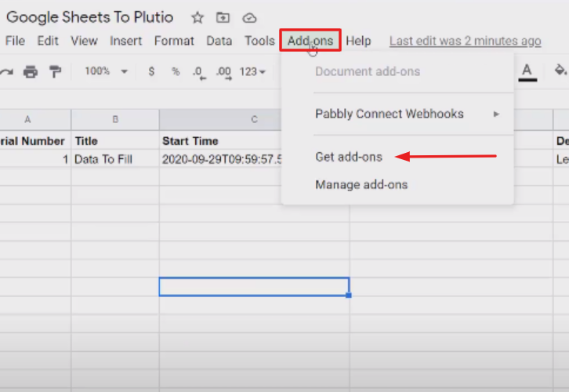The width and height of the screenshot is (569, 392).
Task: Open the Insert menu
Action: 126,41
